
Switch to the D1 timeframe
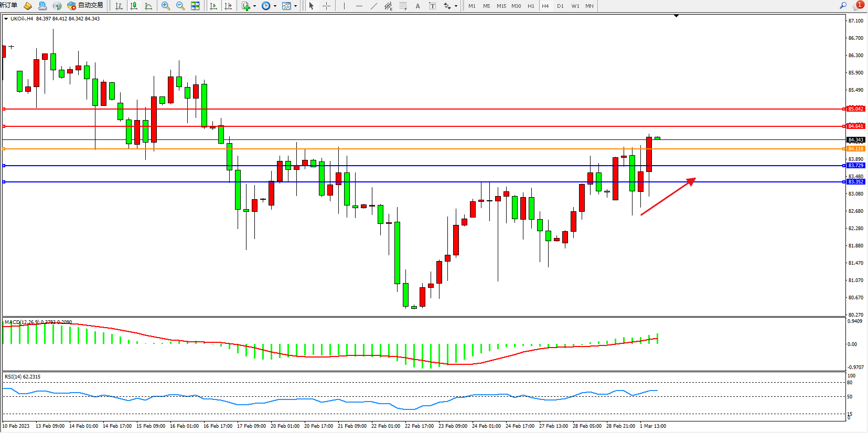[560, 6]
